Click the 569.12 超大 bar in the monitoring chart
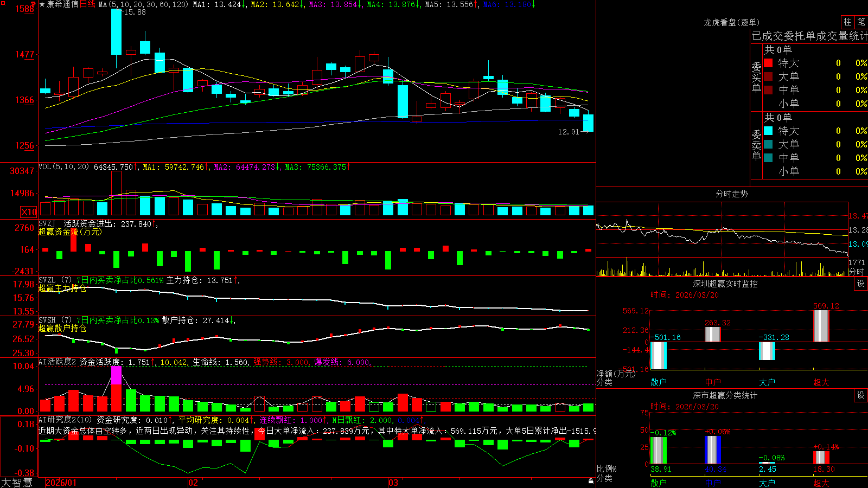Image resolution: width=868 pixels, height=488 pixels. click(821, 326)
